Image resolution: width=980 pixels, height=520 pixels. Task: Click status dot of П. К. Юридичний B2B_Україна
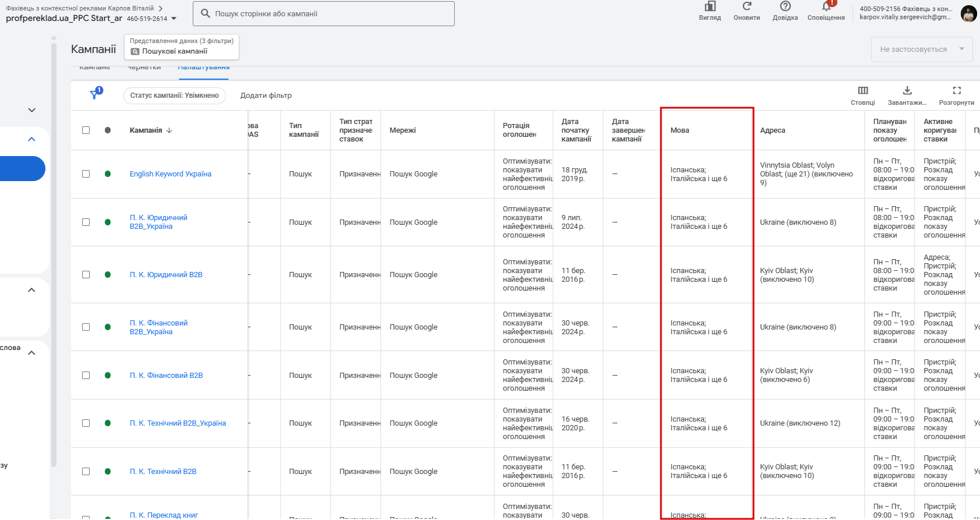108,222
